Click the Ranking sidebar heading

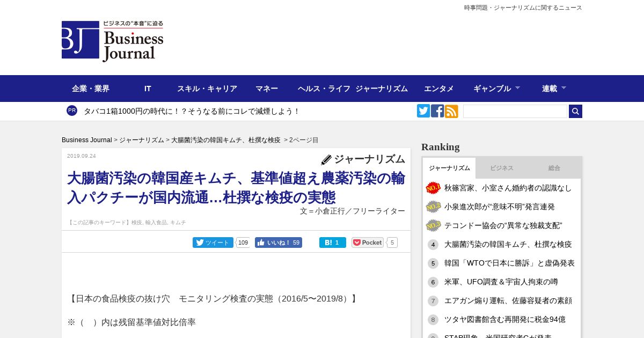441,147
